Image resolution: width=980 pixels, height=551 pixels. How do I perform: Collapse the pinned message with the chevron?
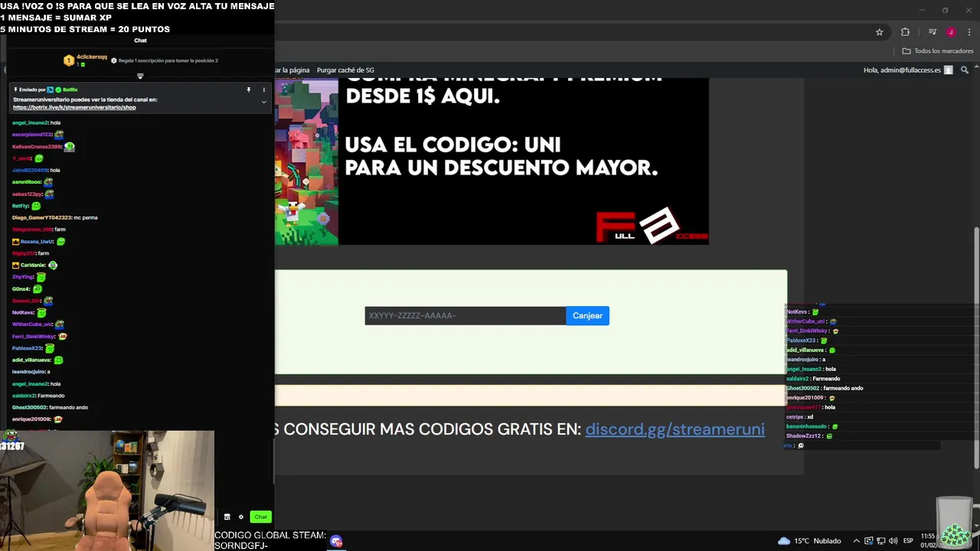263,102
